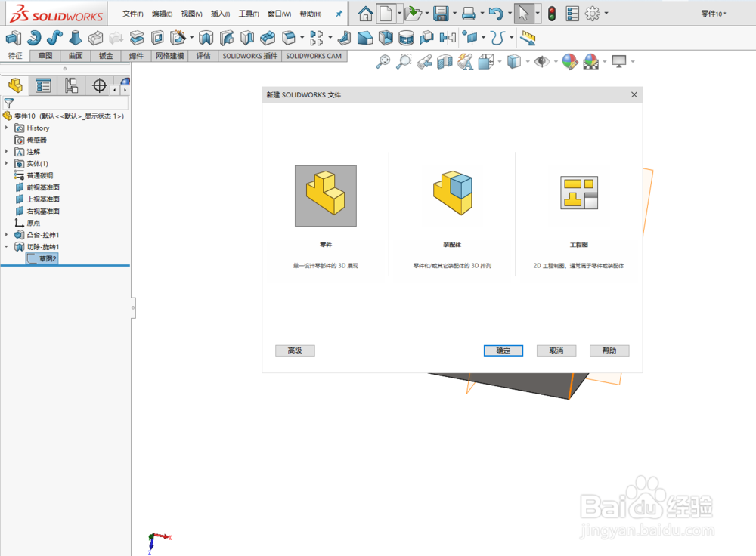756x556 pixels.
Task: Toggle Hide/Show Items eye icon
Action: coord(542,62)
